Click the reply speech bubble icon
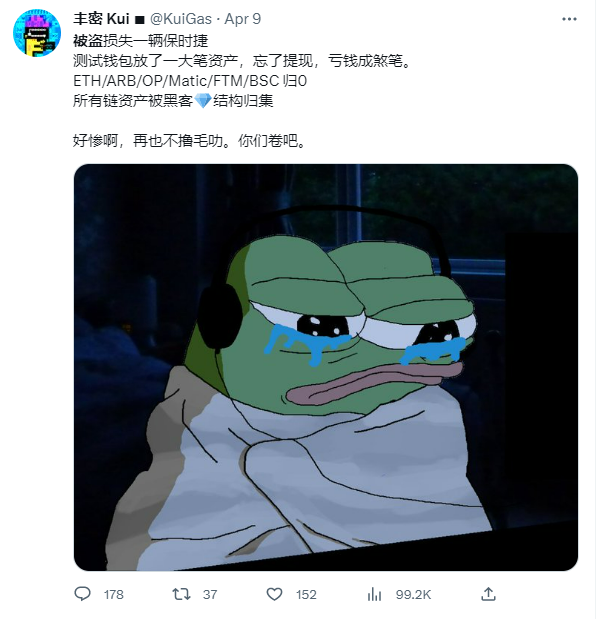 pyautogui.click(x=83, y=594)
